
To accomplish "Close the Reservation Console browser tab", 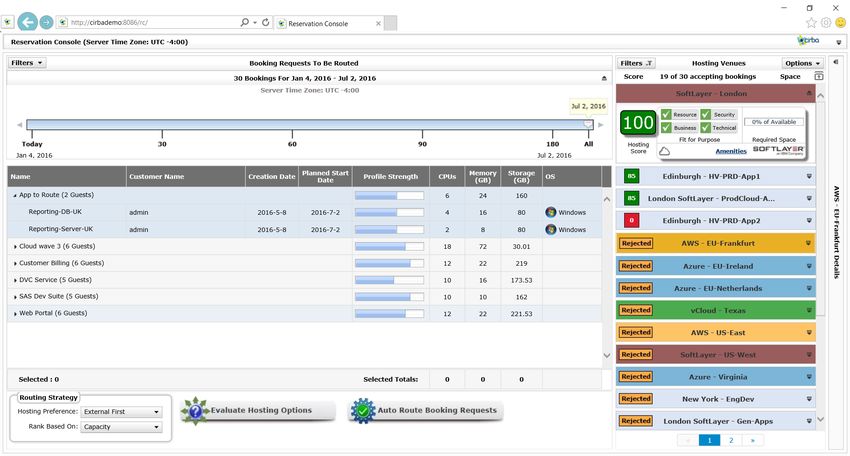I will pos(378,23).
